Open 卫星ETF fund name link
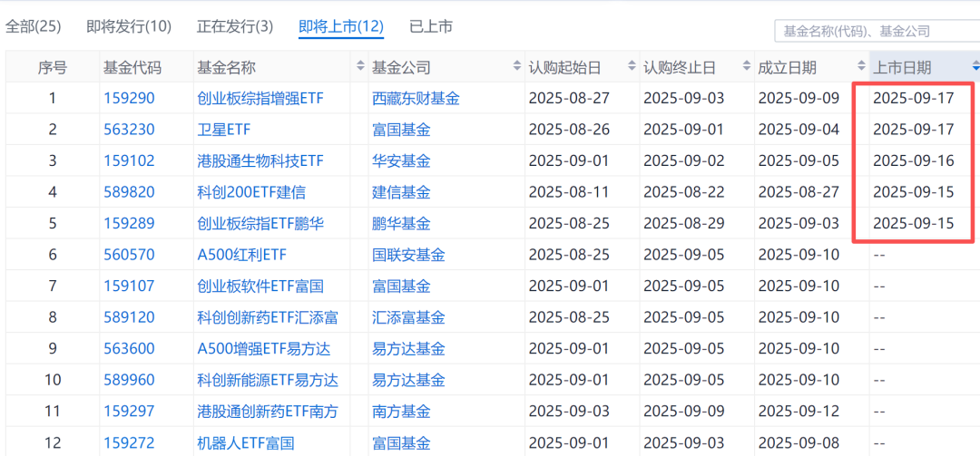This screenshot has width=980, height=456. [x=222, y=130]
